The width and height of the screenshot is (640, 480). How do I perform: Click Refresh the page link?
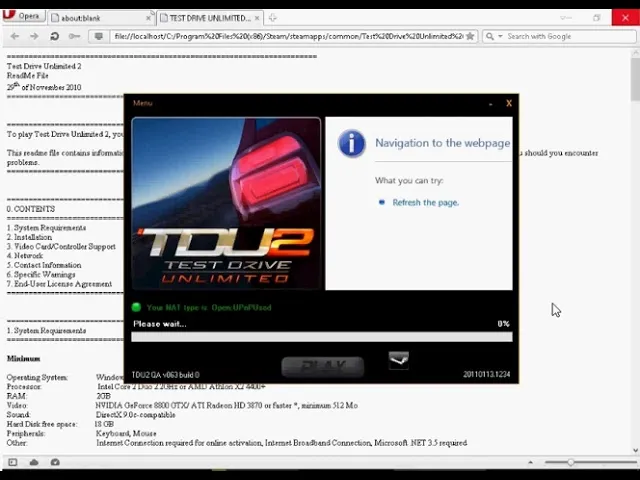425,202
